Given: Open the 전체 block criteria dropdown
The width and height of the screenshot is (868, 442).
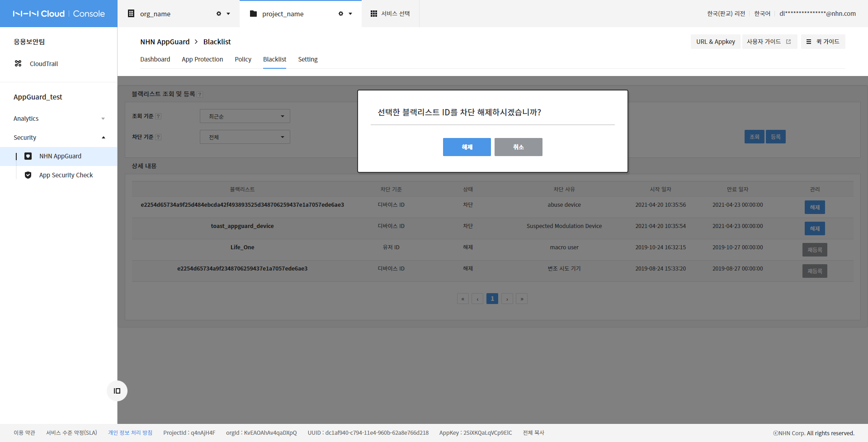Looking at the screenshot, I should pyautogui.click(x=245, y=137).
